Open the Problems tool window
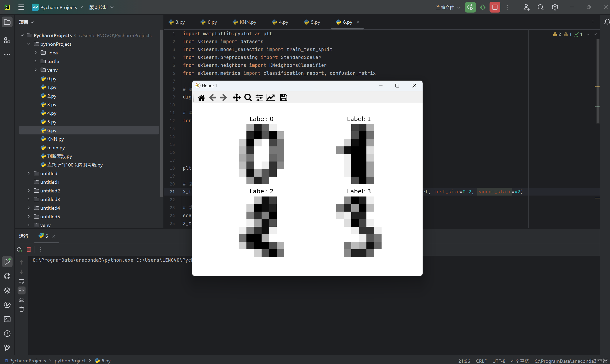610x364 pixels. (x=7, y=334)
